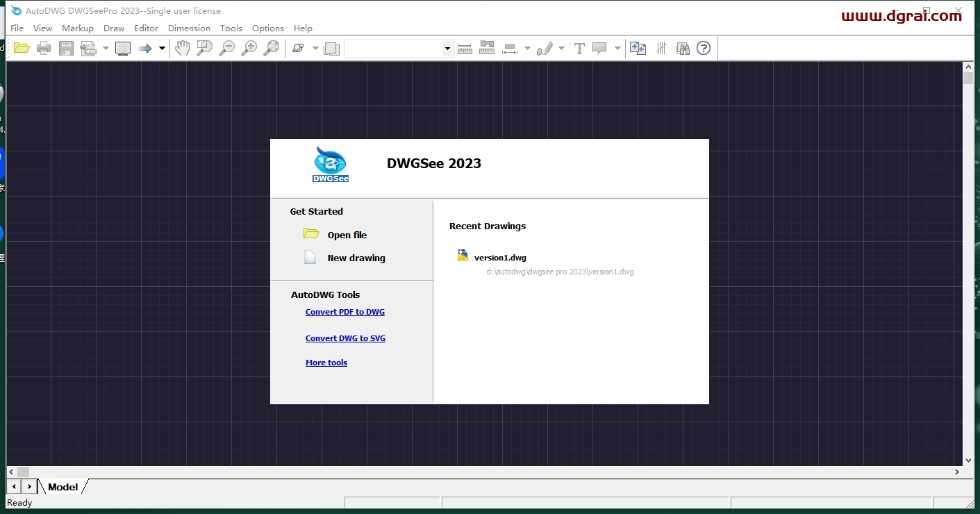Image resolution: width=980 pixels, height=514 pixels.
Task: Click the DWGSee logo image
Action: pyautogui.click(x=331, y=165)
